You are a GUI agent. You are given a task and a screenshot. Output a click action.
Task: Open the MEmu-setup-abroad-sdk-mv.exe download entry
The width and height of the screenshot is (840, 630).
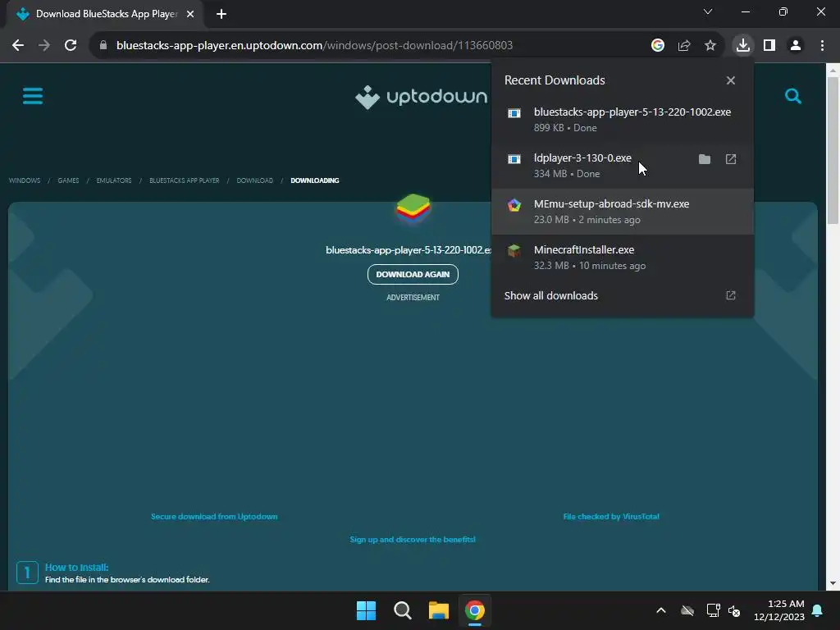point(623,212)
